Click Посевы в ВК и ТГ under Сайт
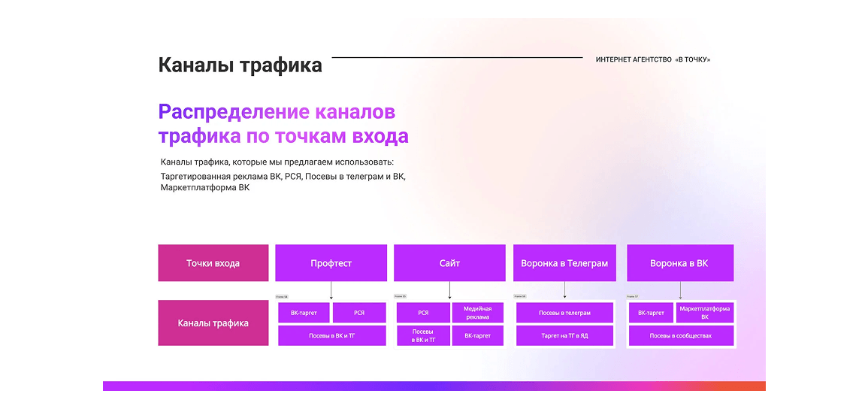868x409 pixels. coord(423,336)
